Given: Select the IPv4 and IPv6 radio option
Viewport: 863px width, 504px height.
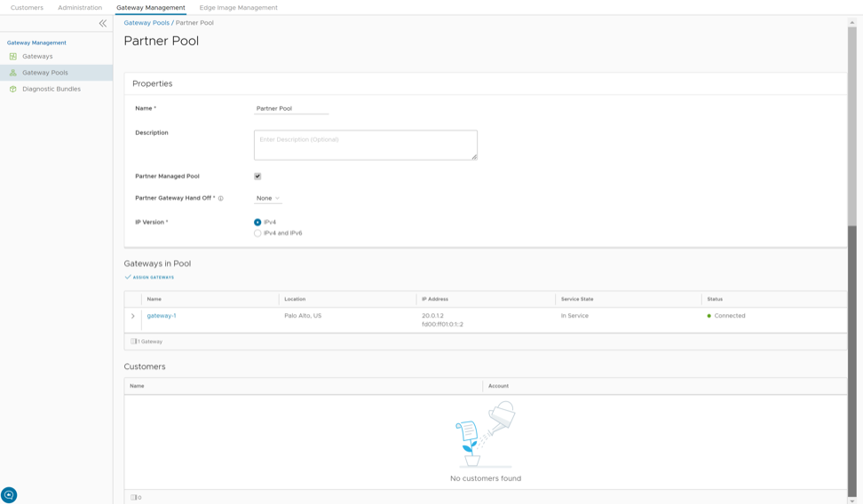Looking at the screenshot, I should [x=257, y=233].
